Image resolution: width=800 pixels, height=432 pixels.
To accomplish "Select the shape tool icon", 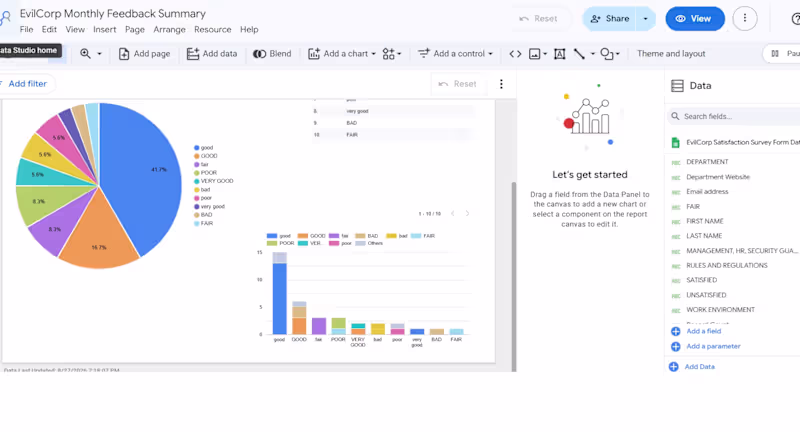I will click(x=606, y=54).
